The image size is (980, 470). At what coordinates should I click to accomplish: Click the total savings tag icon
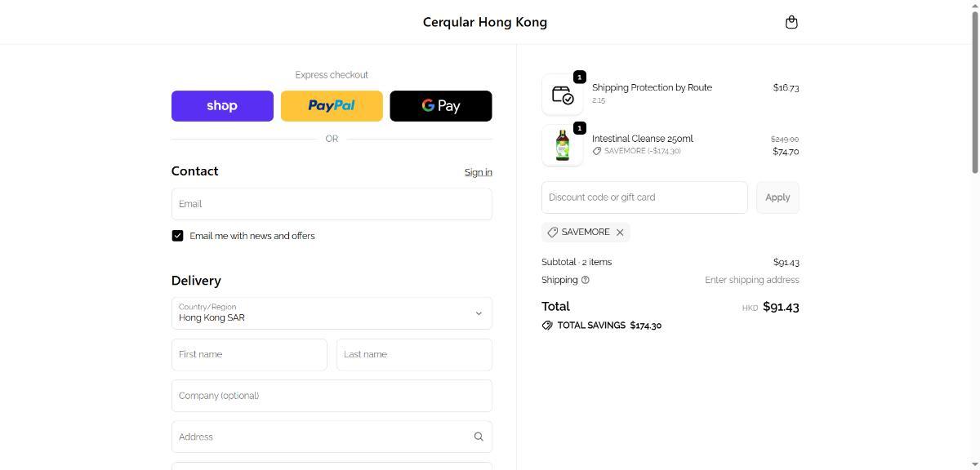click(547, 326)
